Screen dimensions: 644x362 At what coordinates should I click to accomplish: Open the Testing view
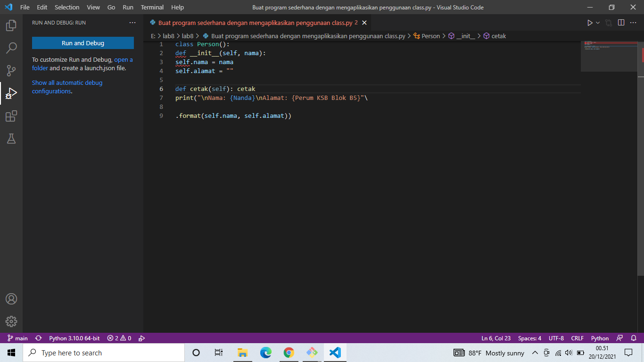pyautogui.click(x=11, y=139)
